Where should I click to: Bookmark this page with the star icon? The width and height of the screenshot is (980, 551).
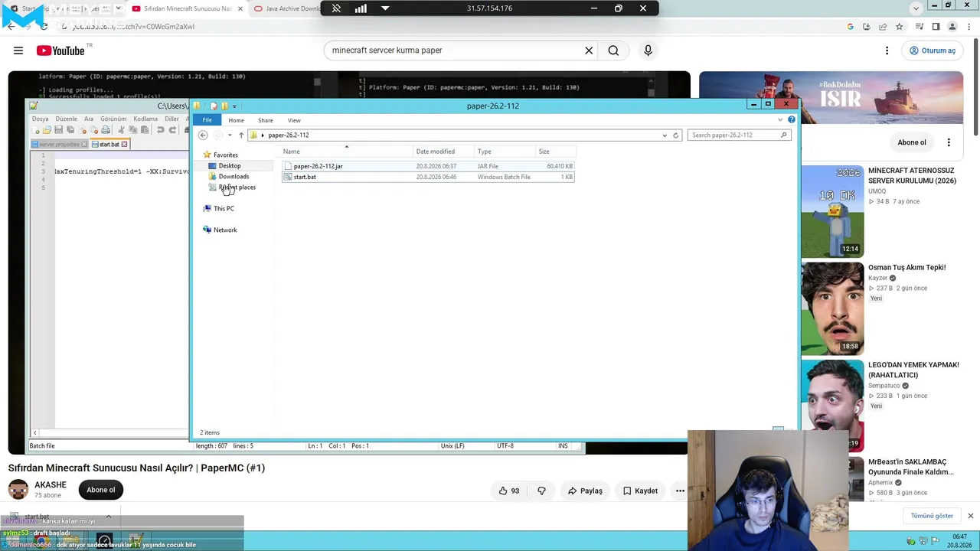click(900, 27)
